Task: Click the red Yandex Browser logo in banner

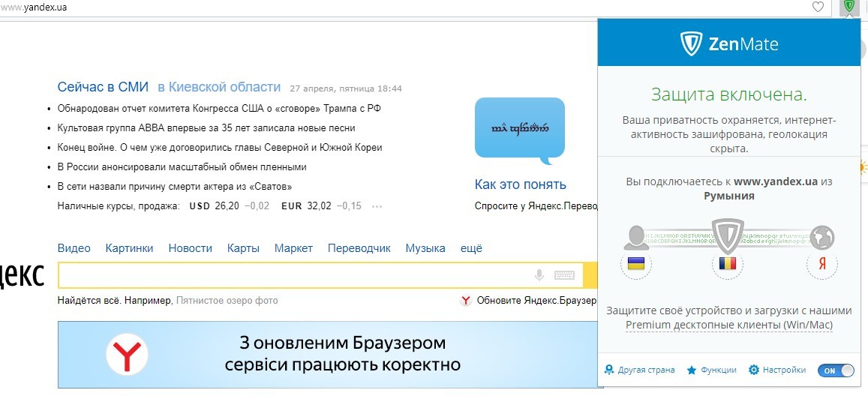Action: 128,355
